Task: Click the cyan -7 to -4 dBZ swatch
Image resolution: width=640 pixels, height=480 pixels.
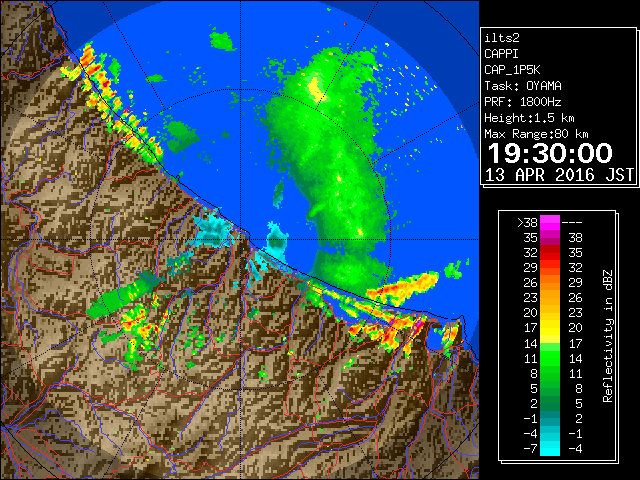Action: [x=550, y=448]
